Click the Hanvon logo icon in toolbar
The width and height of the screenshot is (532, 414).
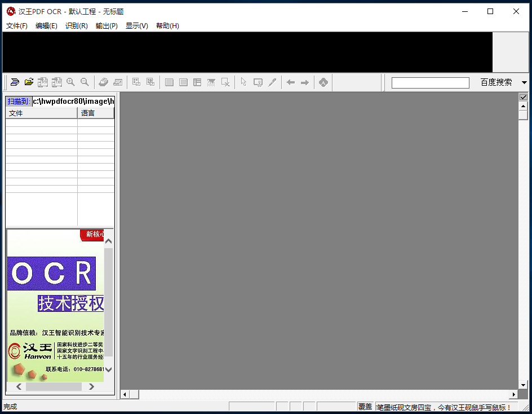point(323,82)
